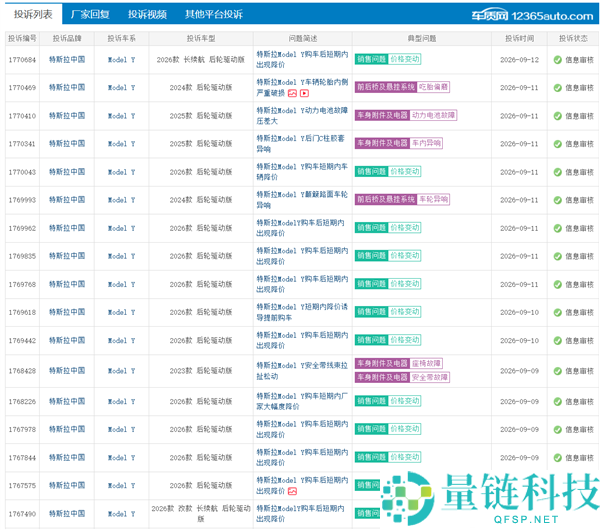Open 特斯拉Model Y后门C柱胶套异响 complaint link

click(x=300, y=144)
